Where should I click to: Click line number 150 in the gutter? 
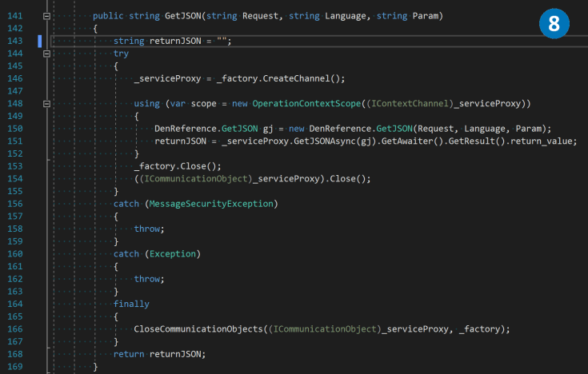click(x=14, y=129)
